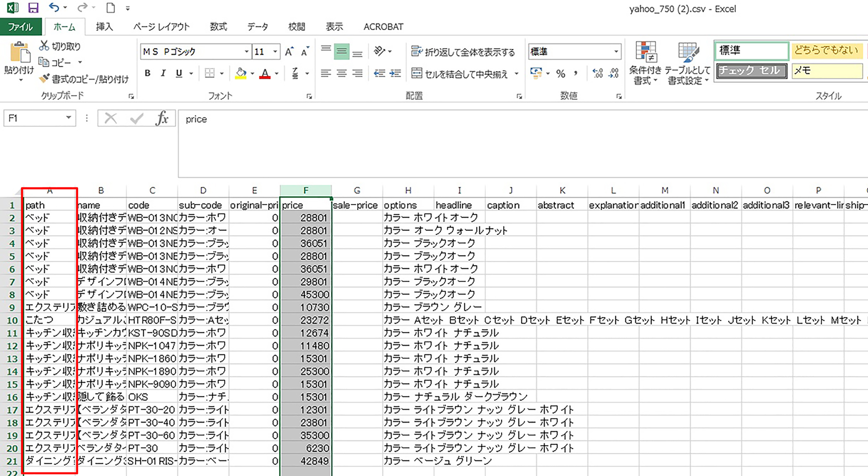Toggle Italic formatting
The image size is (868, 476).
point(163,73)
